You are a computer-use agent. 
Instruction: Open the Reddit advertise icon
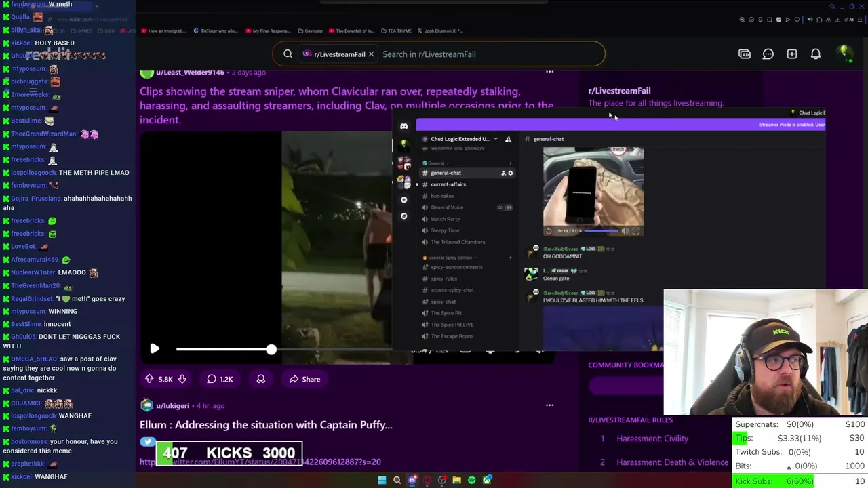pyautogui.click(x=745, y=54)
